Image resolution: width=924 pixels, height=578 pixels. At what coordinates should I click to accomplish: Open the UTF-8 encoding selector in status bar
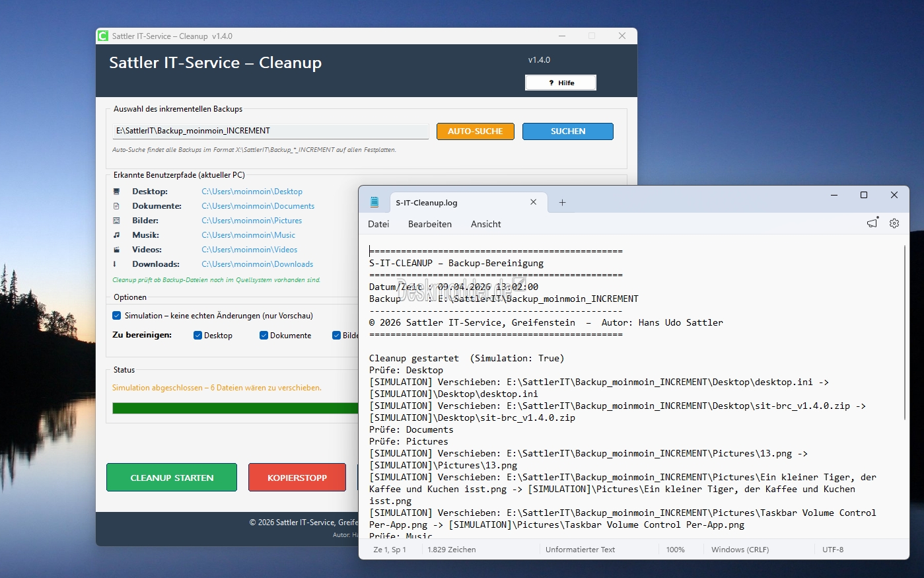pos(832,550)
